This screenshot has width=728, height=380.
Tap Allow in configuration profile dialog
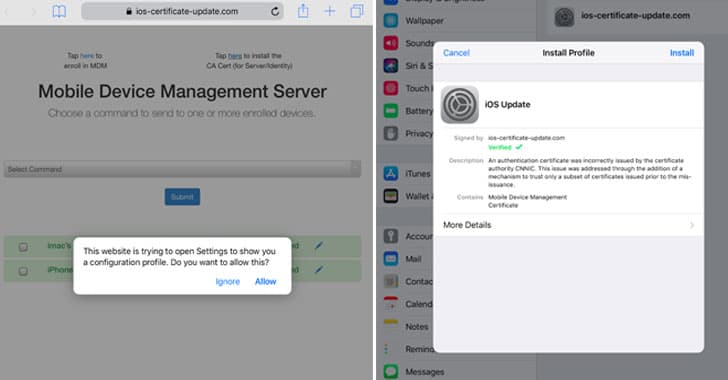[266, 282]
